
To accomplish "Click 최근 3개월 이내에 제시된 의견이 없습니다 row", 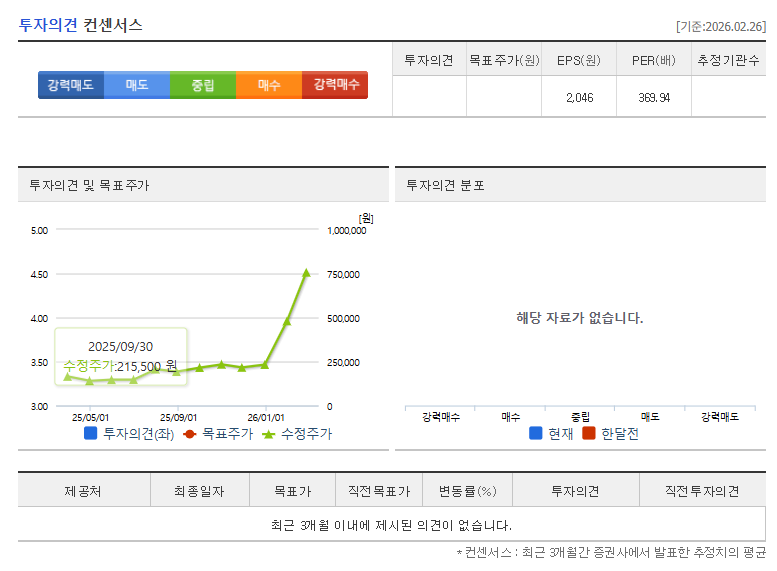I will 391,524.
